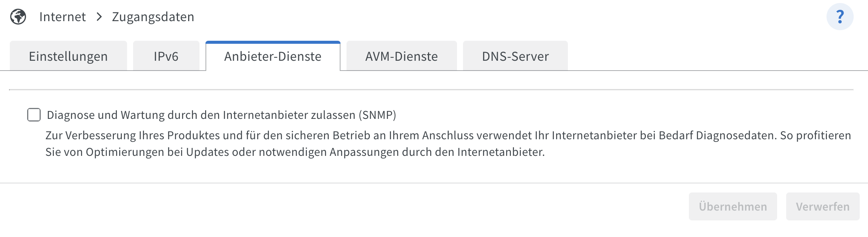The width and height of the screenshot is (868, 237).
Task: Open the help question mark icon
Action: (x=840, y=17)
